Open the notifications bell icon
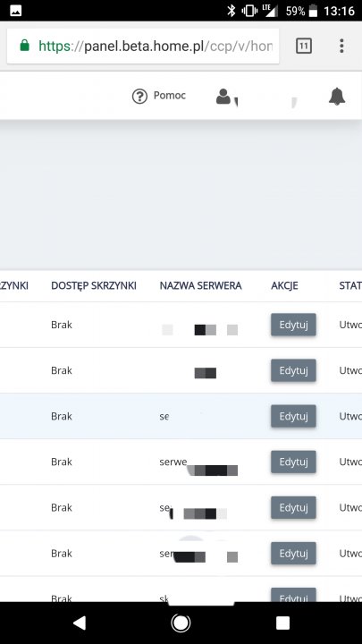Image resolution: width=362 pixels, height=644 pixels. 337,97
